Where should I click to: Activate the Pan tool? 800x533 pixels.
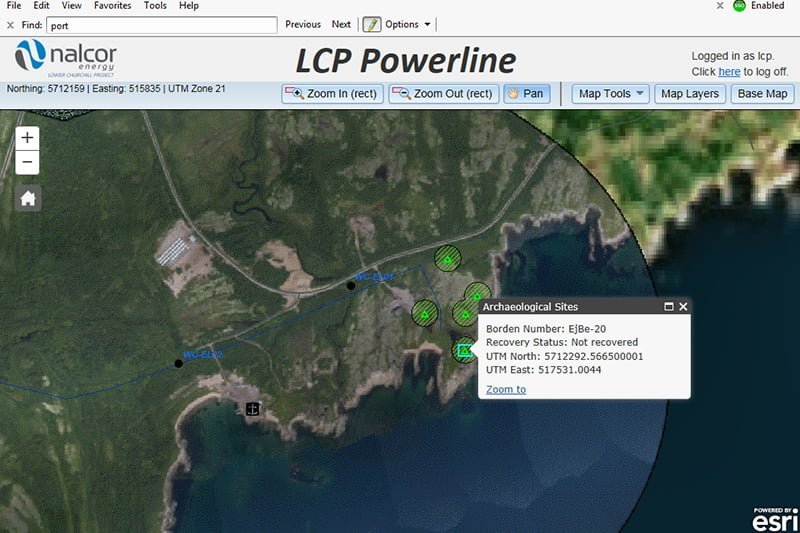(x=527, y=94)
